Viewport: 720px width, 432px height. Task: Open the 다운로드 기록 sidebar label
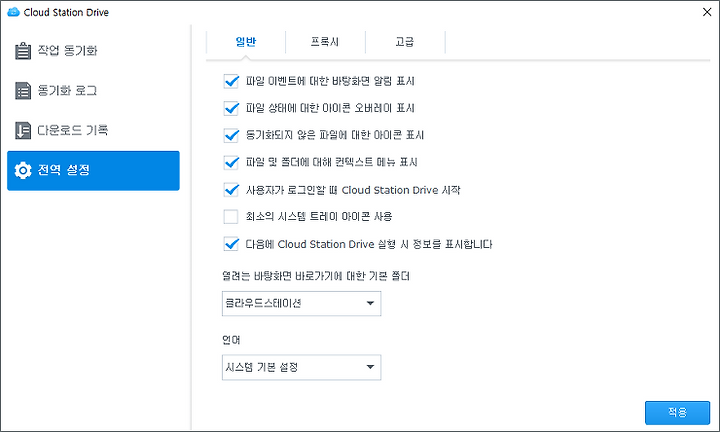tap(73, 130)
